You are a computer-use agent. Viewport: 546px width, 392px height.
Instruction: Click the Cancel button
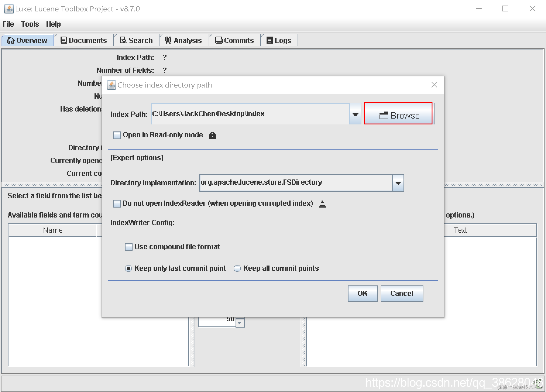pyautogui.click(x=402, y=294)
